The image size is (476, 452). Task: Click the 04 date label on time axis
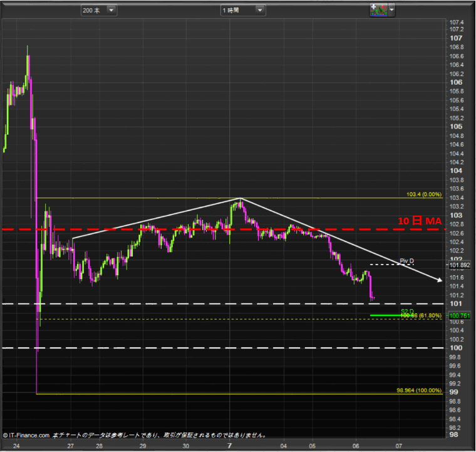[284, 446]
